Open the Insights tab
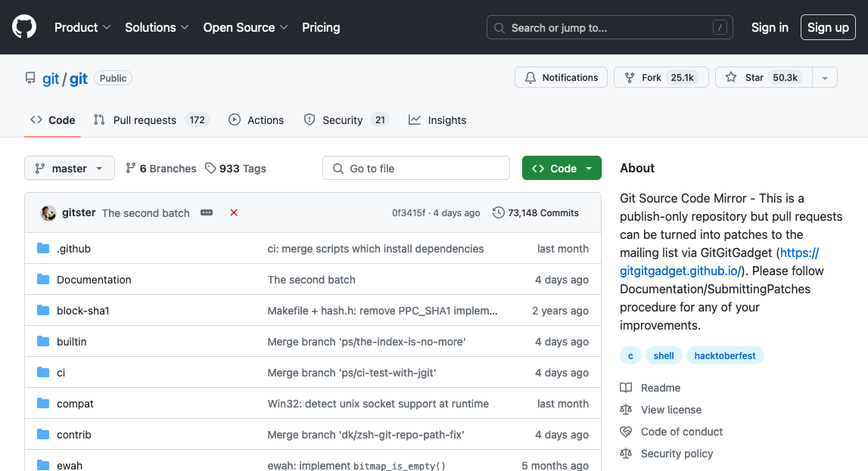Image resolution: width=868 pixels, height=471 pixels. 437,120
